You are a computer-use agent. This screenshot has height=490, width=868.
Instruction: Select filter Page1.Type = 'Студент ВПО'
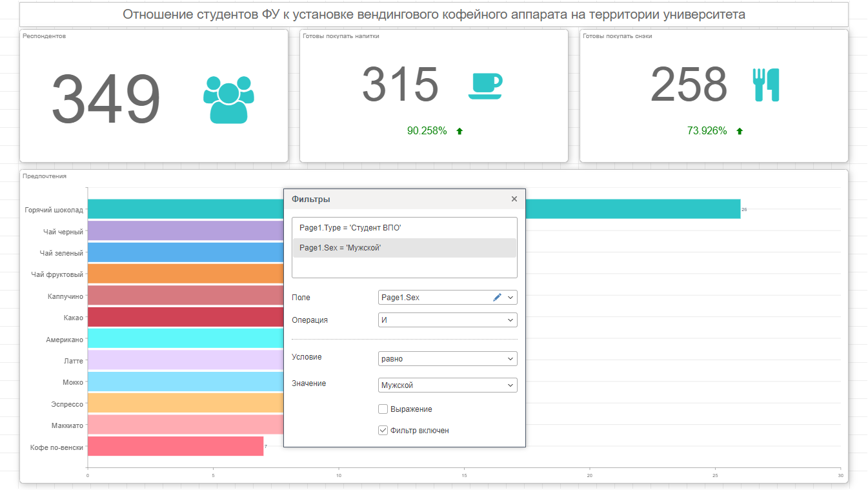(x=350, y=228)
